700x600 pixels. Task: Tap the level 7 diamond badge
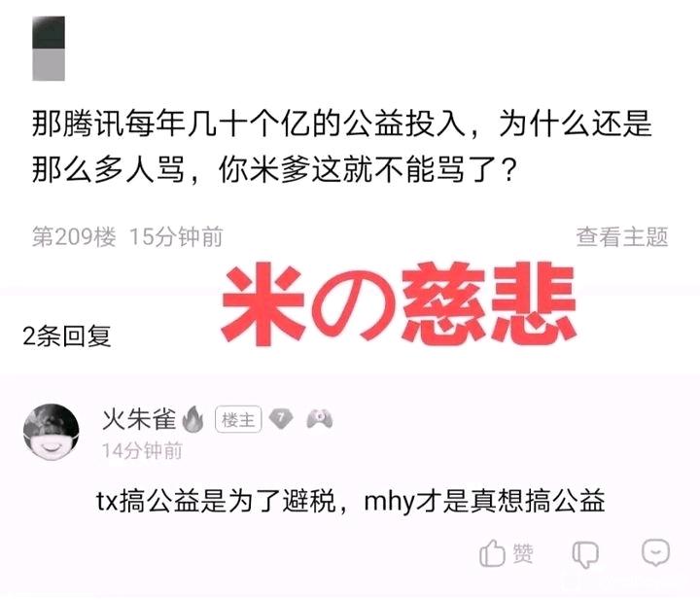point(281,419)
